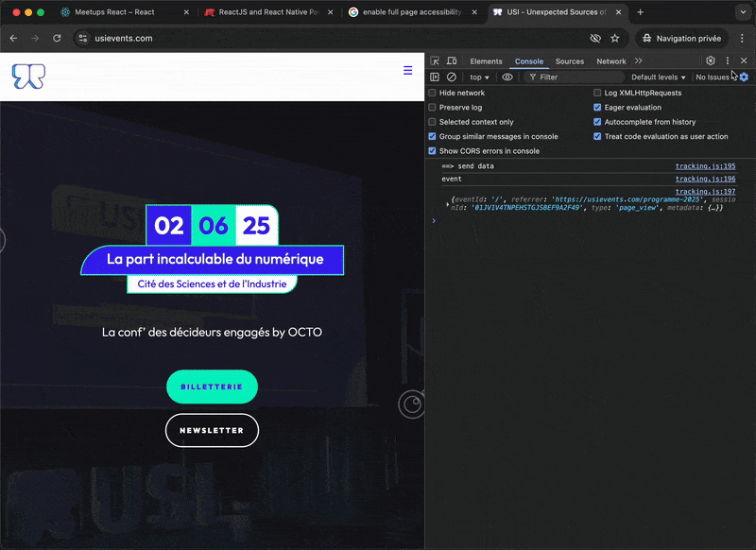
Task: Click the round camera icon on the page
Action: [x=412, y=404]
